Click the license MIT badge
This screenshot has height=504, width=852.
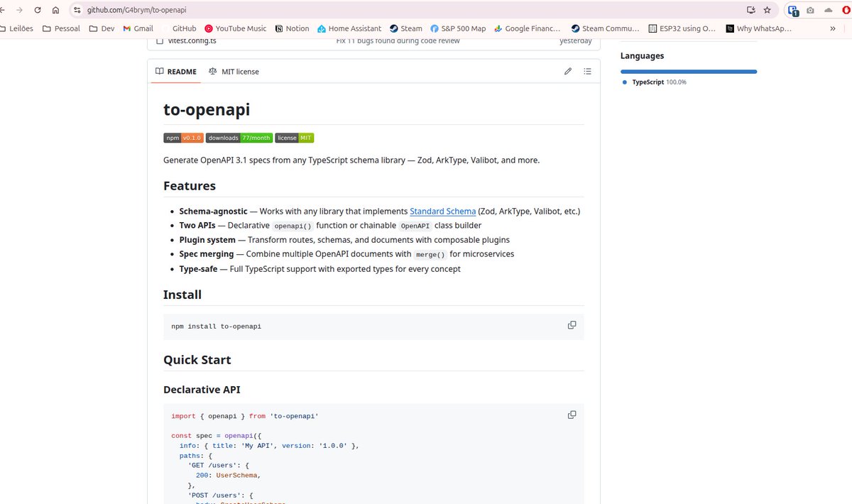pos(295,138)
